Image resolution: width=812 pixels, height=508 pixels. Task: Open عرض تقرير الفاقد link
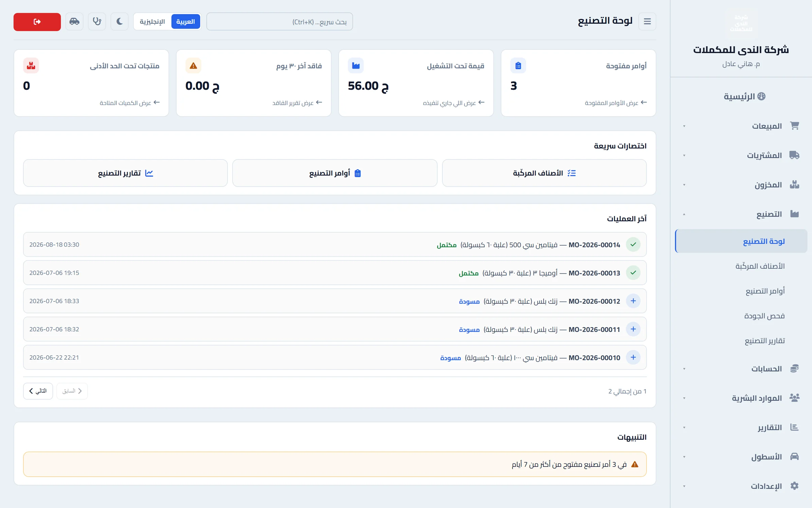297,103
